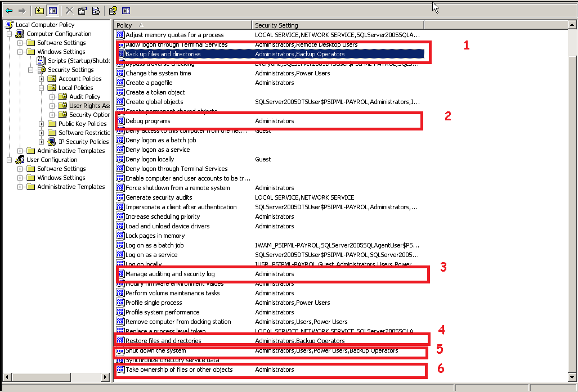Go back with the blue arrow
Viewport: 578px width, 392px height.
9,11
